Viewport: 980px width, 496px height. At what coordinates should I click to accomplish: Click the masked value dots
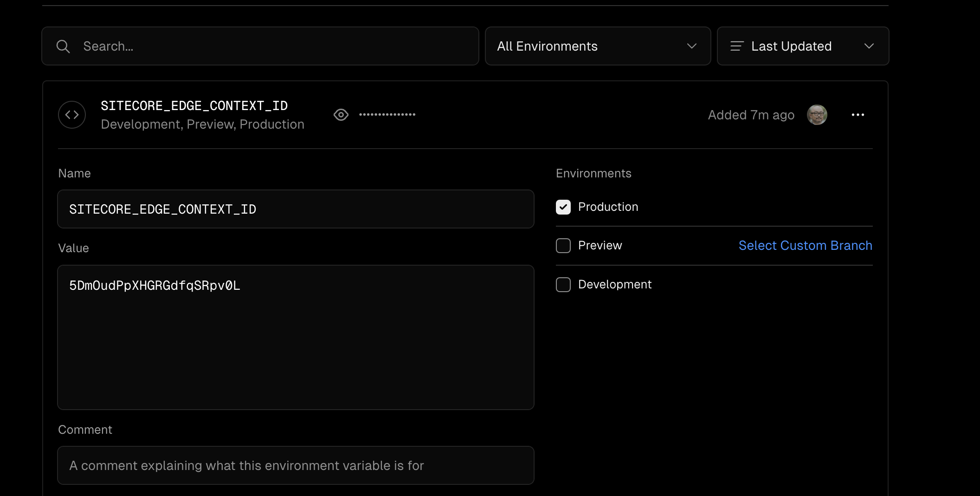[387, 115]
